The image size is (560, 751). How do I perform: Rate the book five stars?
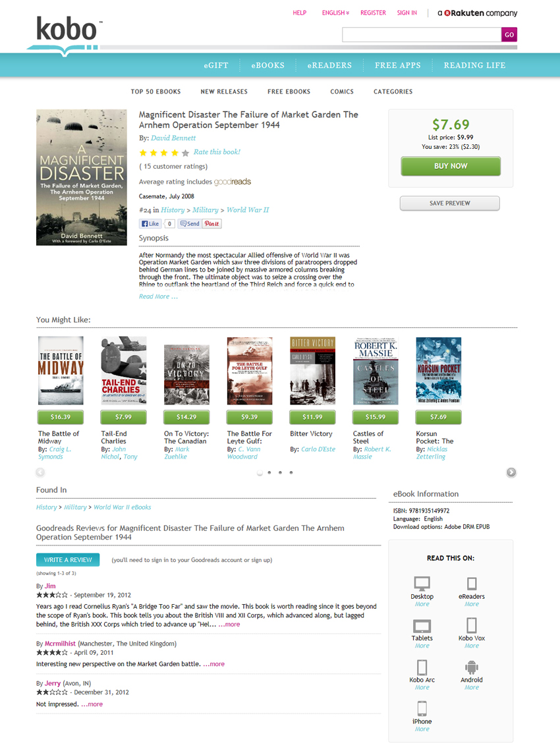[185, 153]
